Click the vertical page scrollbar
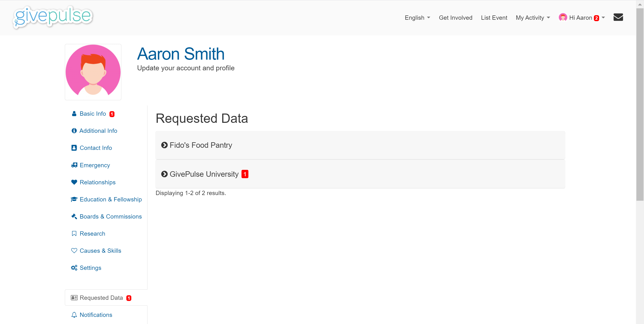Image resolution: width=644 pixels, height=324 pixels. pos(640,105)
